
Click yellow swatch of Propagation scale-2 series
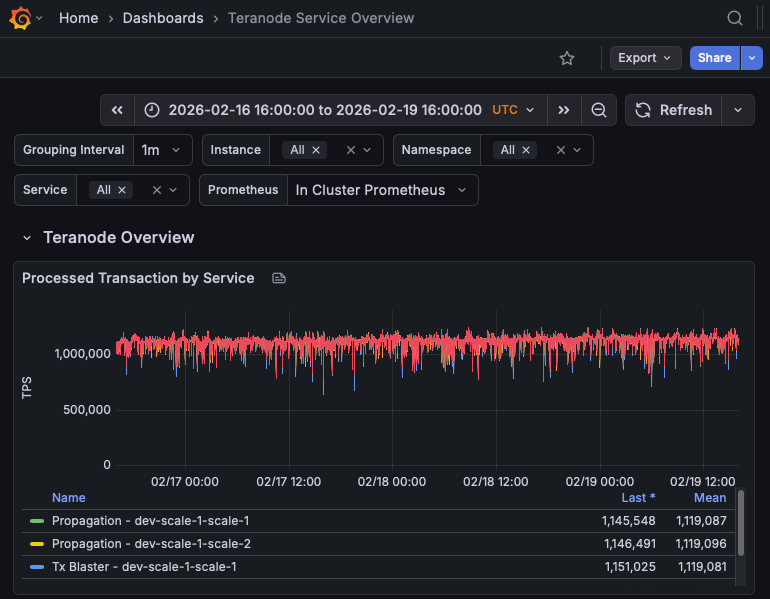click(x=37, y=544)
